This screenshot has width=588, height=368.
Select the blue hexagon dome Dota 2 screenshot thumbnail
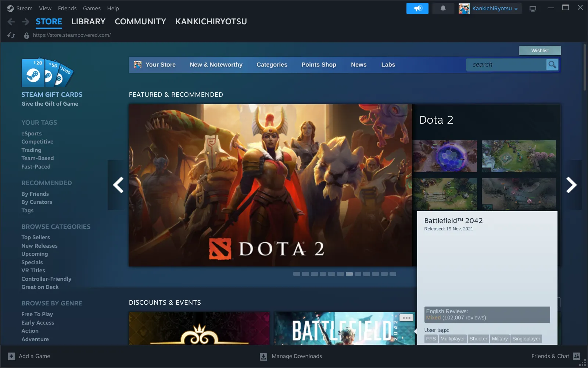tap(445, 156)
